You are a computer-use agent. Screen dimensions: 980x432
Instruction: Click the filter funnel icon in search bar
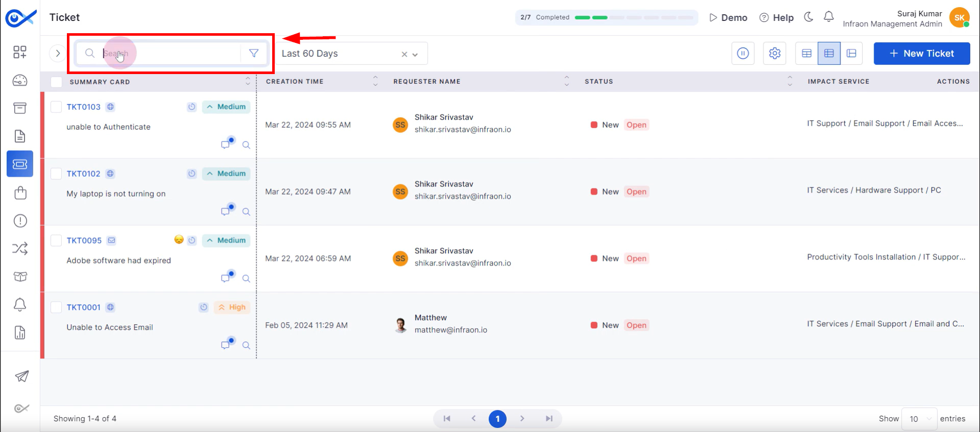coord(253,53)
